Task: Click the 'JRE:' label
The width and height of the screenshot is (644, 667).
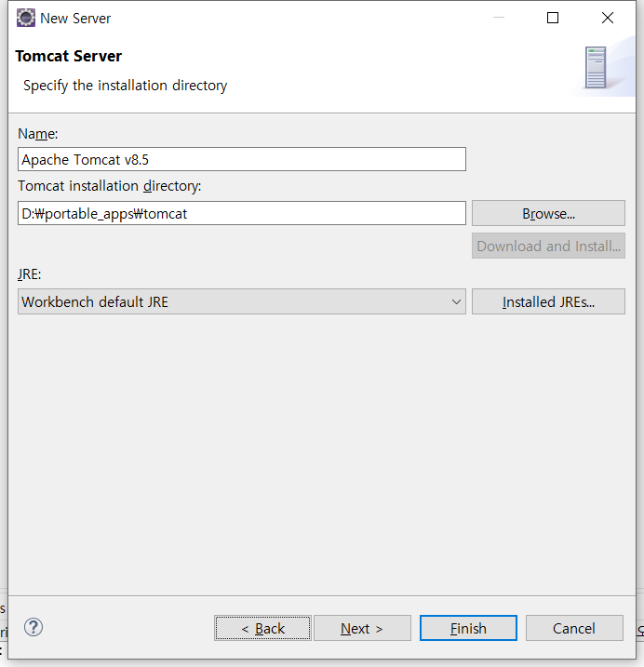Action: click(30, 274)
